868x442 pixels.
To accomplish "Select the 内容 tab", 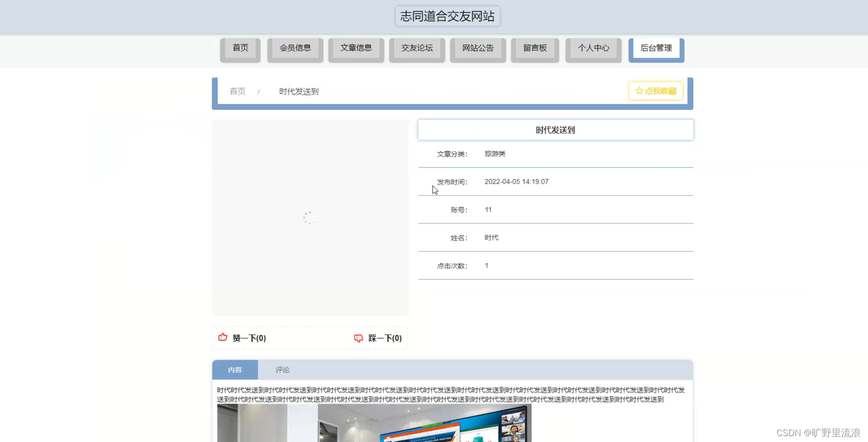I will [x=235, y=370].
